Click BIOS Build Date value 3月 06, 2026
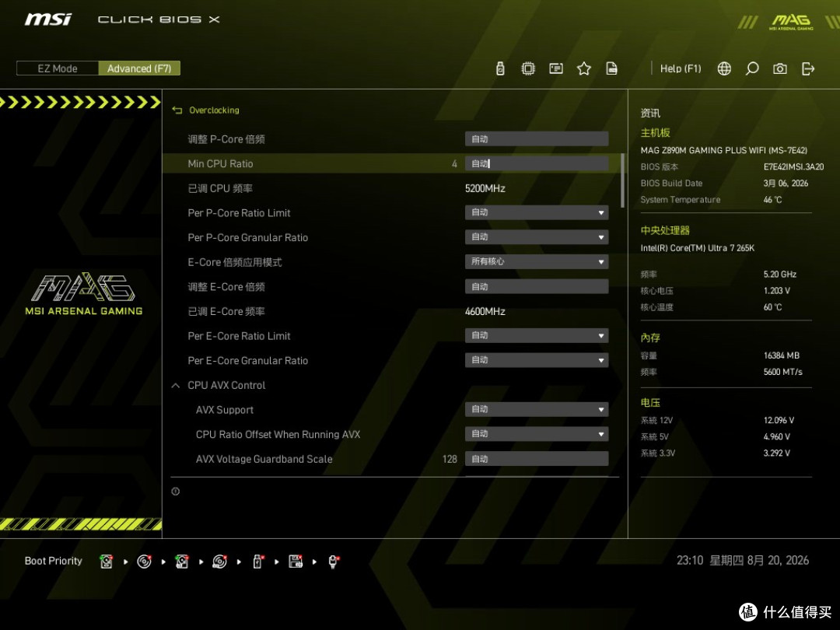 [x=786, y=184]
